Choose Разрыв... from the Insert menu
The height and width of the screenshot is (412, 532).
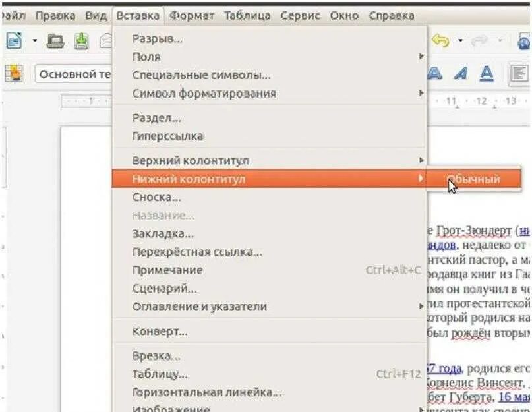[270, 39]
